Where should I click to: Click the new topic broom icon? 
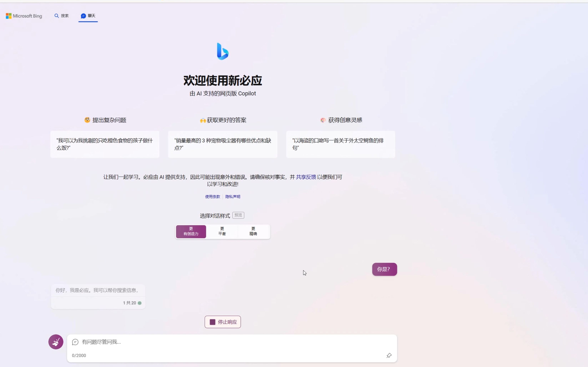click(x=56, y=342)
